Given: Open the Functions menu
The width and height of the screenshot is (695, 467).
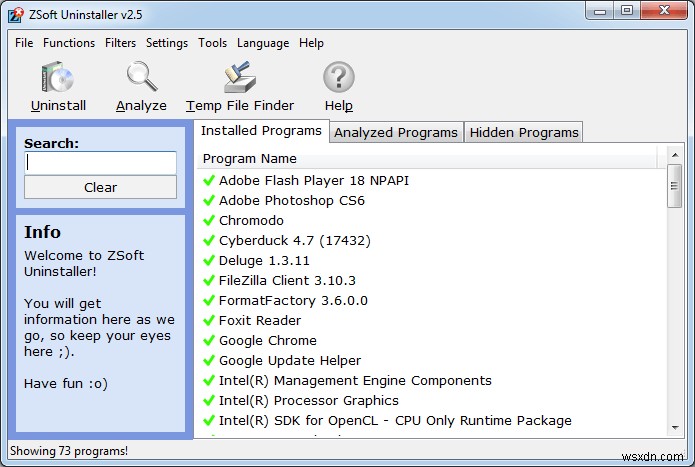Looking at the screenshot, I should 69,43.
